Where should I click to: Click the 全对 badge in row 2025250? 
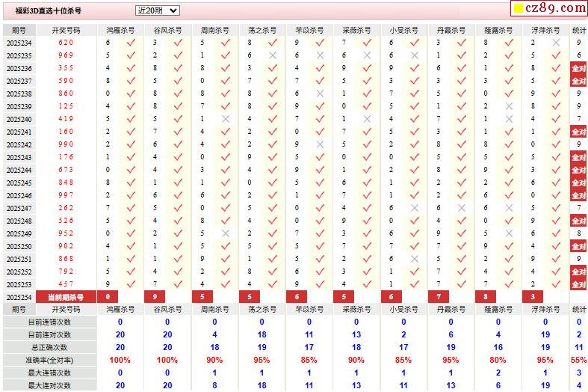click(578, 246)
